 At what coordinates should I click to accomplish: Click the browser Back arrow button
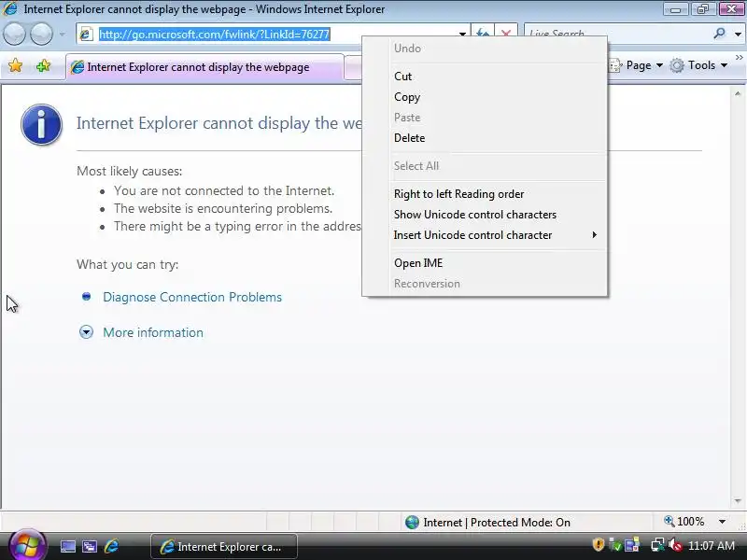14,34
